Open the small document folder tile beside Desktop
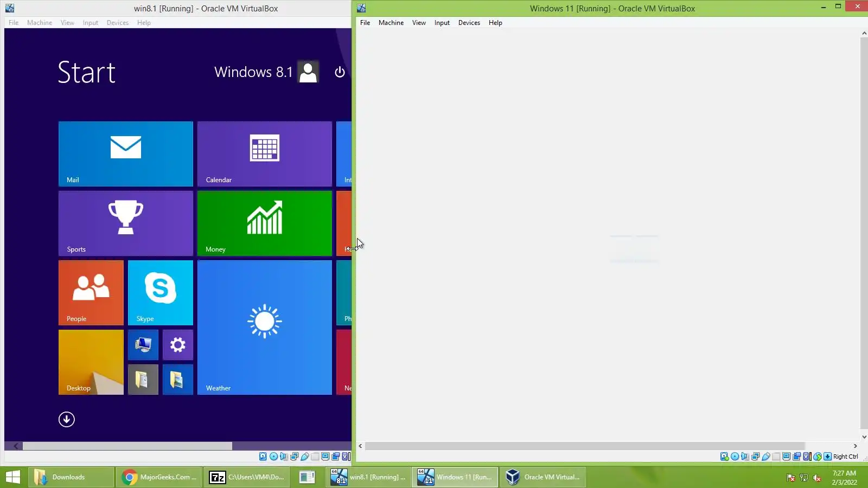The width and height of the screenshot is (868, 488). point(143,380)
